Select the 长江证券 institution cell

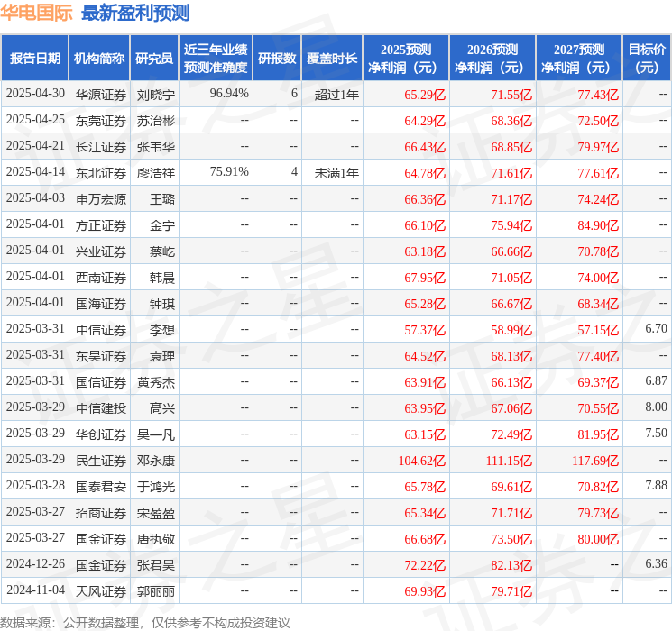[101, 147]
